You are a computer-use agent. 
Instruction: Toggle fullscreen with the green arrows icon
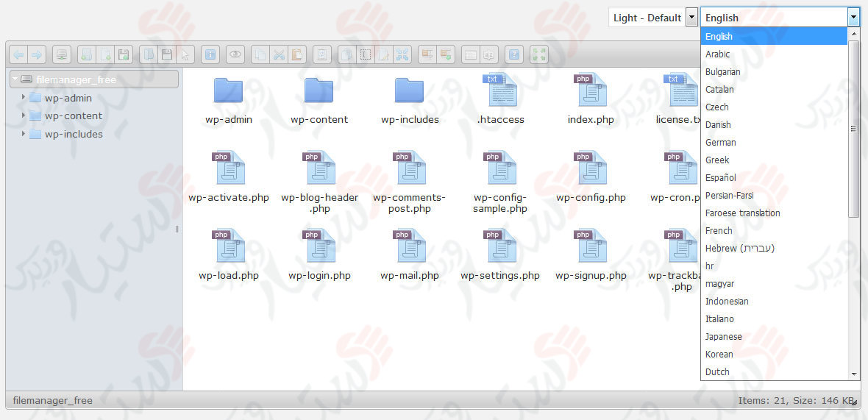click(x=539, y=54)
